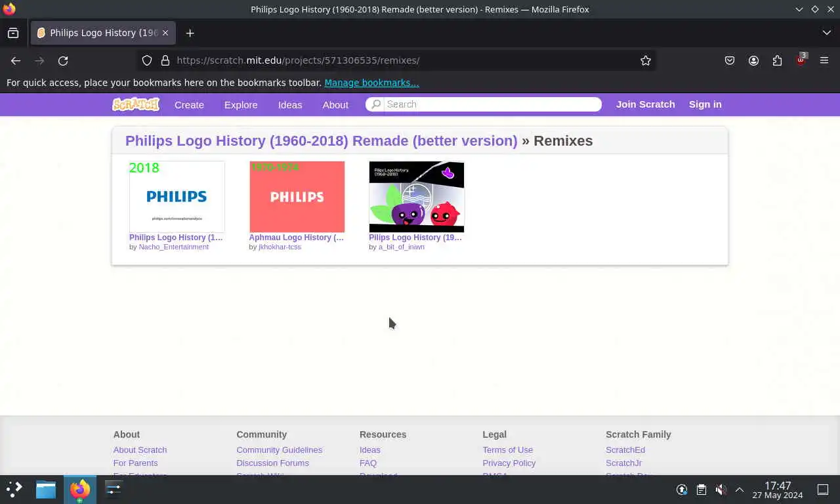
Task: Open the cartoon fruit characters thumbnail
Action: click(417, 197)
